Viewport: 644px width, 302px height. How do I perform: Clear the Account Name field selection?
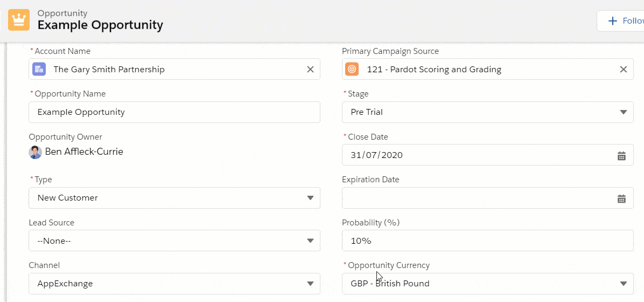[x=310, y=69]
